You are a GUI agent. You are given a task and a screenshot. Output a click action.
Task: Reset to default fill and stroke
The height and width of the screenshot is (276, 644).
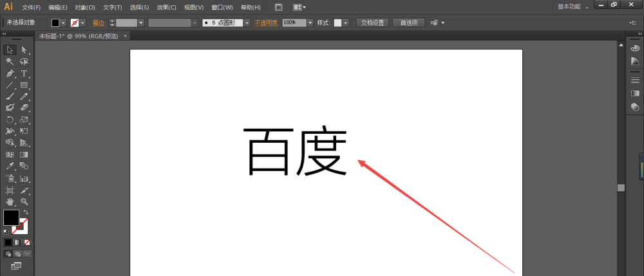[x=6, y=232]
